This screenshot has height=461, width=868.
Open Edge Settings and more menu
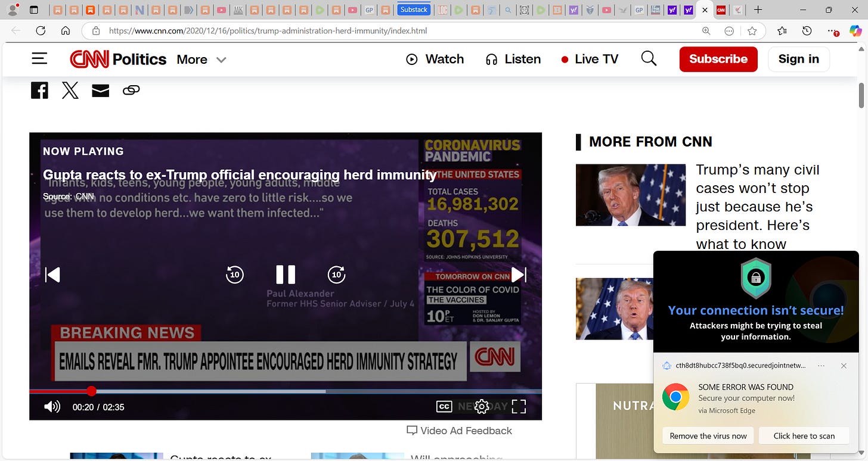click(x=832, y=30)
